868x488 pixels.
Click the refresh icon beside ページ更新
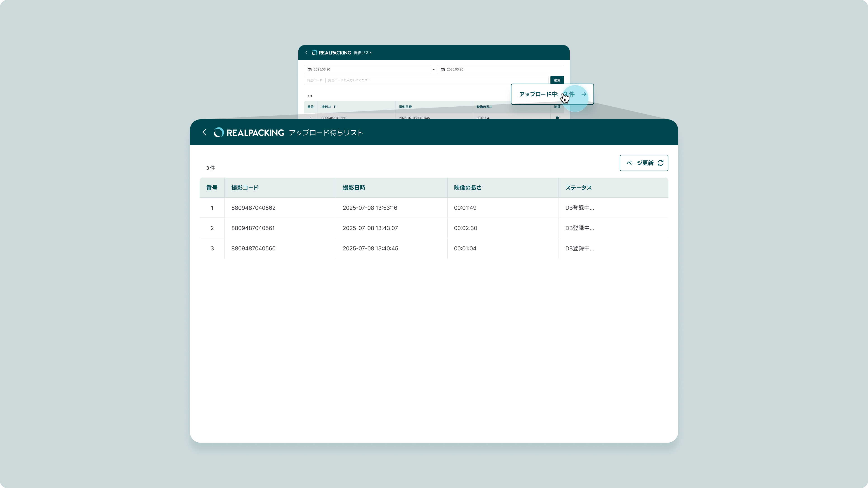(660, 163)
